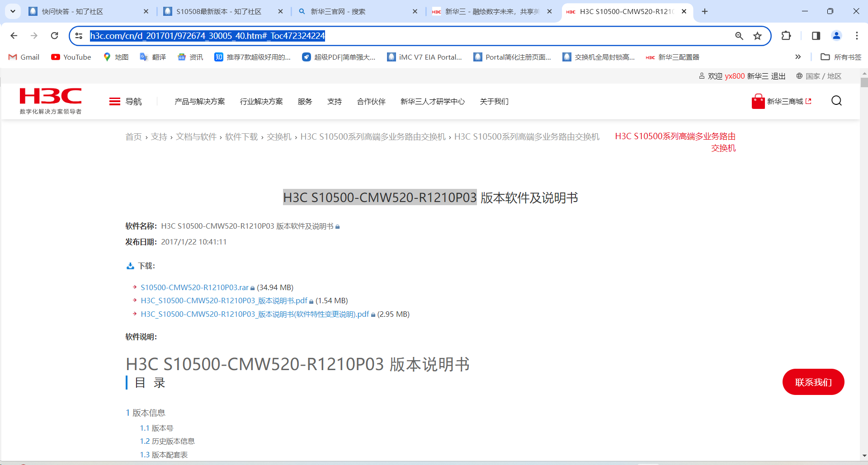This screenshot has width=868, height=465.
Task: Go to 文档与软件 in the breadcrumb
Action: coord(196,137)
